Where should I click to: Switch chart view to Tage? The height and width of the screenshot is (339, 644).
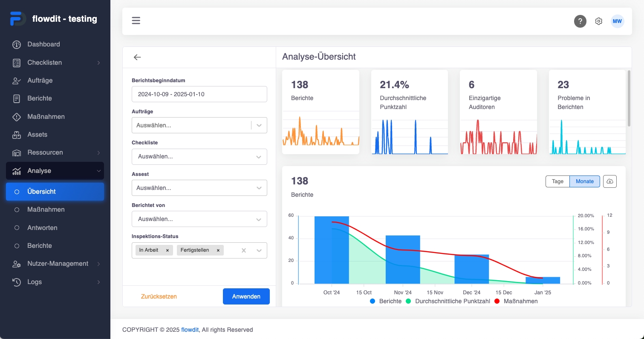point(557,181)
